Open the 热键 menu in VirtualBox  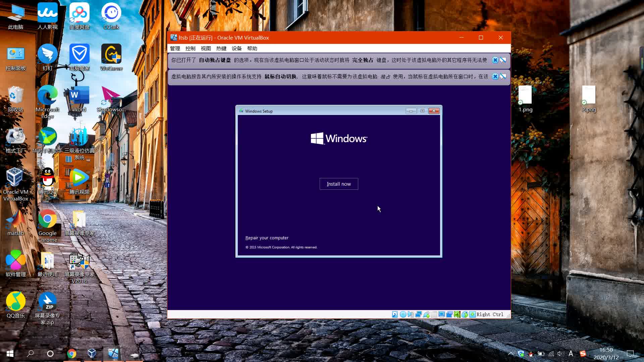click(x=221, y=48)
